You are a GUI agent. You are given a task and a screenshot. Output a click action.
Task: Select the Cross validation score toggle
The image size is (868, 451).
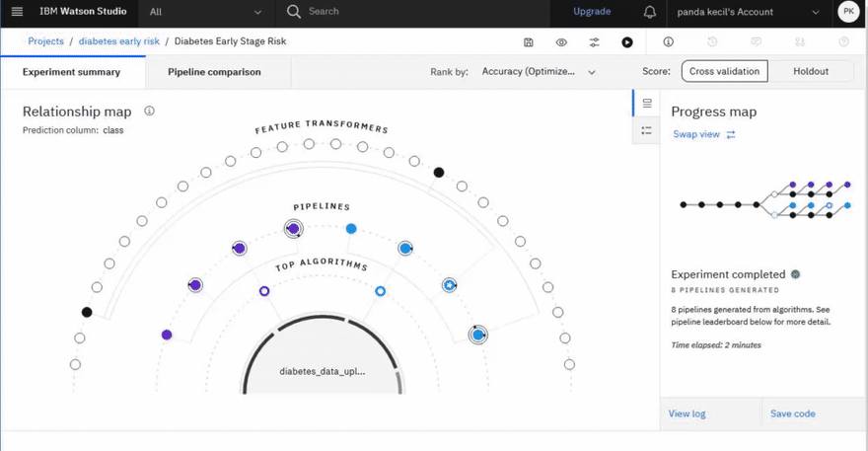coord(724,71)
